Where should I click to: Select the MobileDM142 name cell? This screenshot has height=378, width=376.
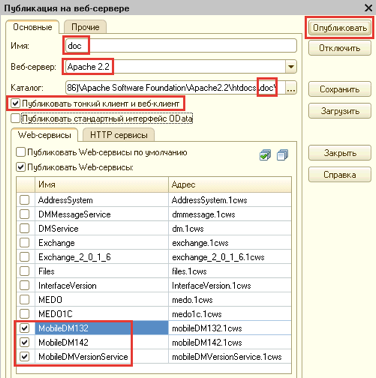(x=102, y=342)
